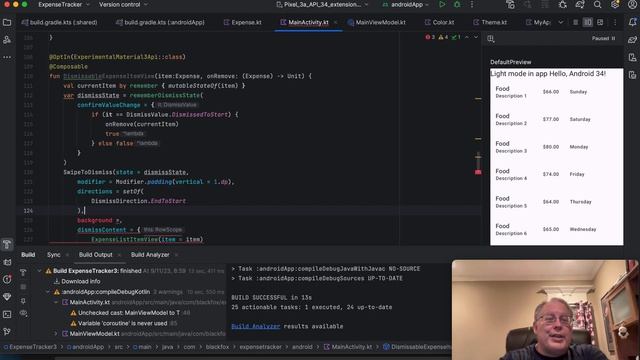
Task: Go to the next highlighted problem arrow
Action: click(476, 37)
